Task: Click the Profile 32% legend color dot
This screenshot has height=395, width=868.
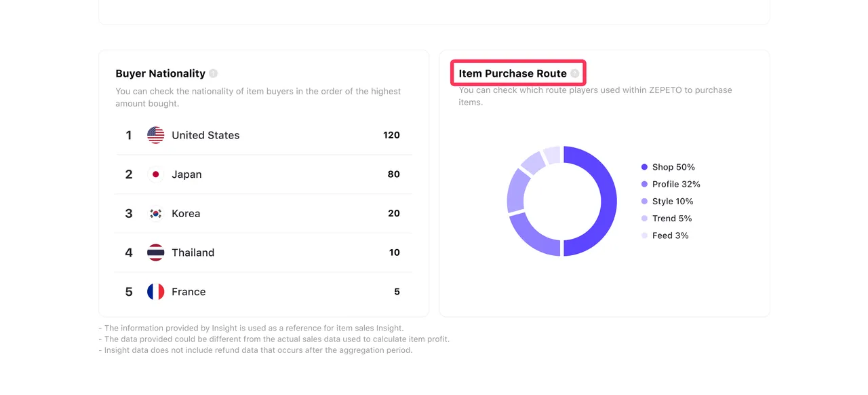Action: point(644,184)
